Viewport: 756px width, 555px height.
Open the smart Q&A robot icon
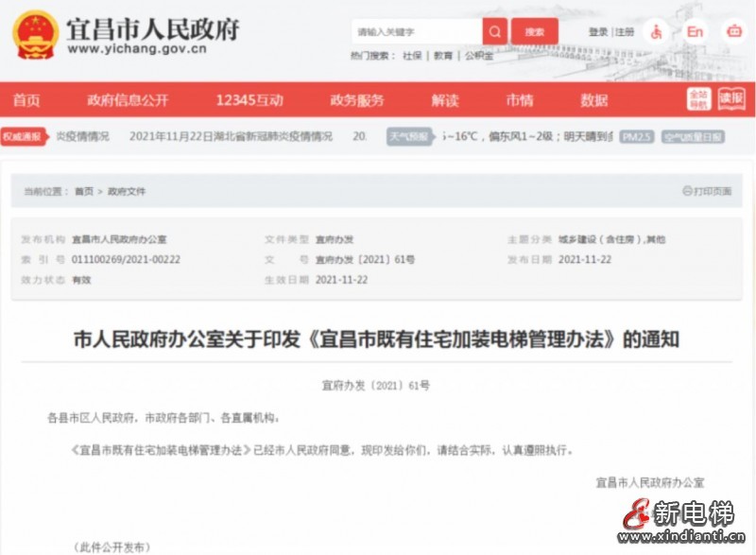point(733,30)
